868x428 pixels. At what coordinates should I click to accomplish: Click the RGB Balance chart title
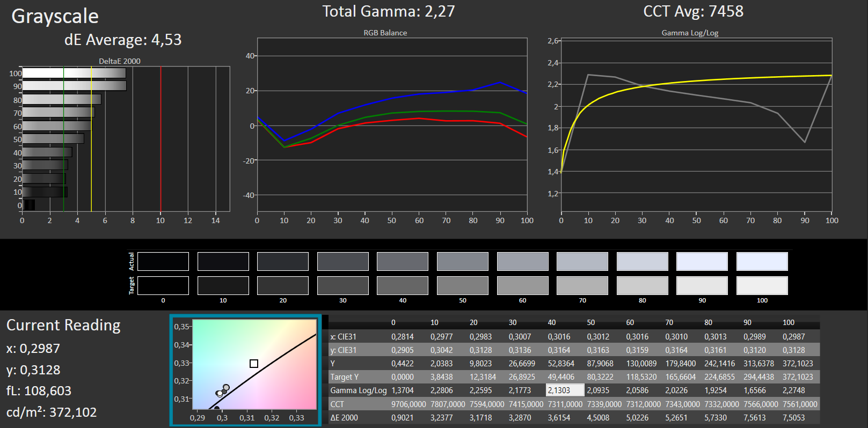[385, 33]
